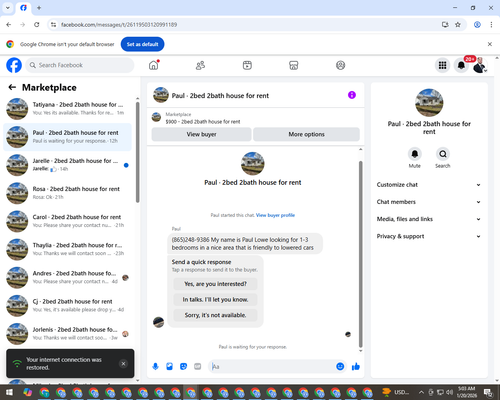The image size is (500, 400).
Task: Dismiss the internet connection restored toast
Action: point(123,364)
